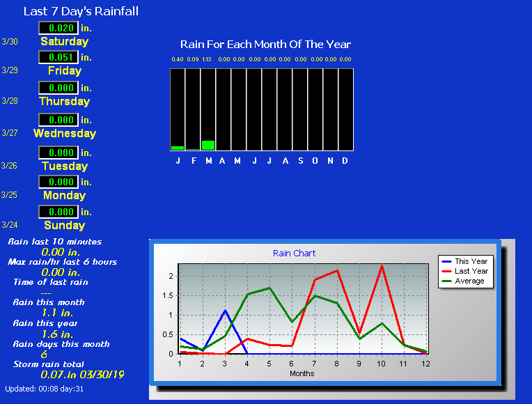Image resolution: width=532 pixels, height=404 pixels.
Task: Click the 3/30 date
Action: [x=10, y=42]
